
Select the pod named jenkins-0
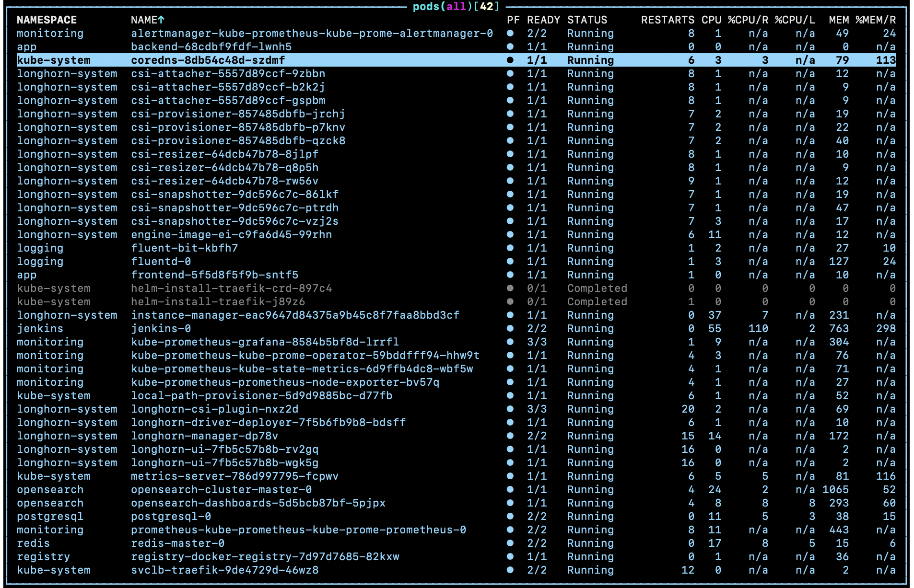161,328
